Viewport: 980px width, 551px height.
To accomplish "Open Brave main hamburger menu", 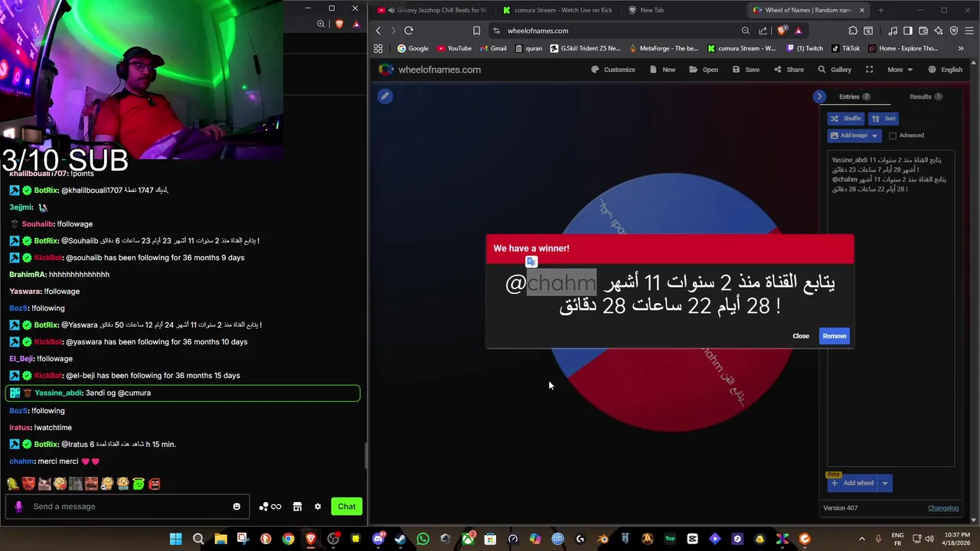I will pos(970,31).
